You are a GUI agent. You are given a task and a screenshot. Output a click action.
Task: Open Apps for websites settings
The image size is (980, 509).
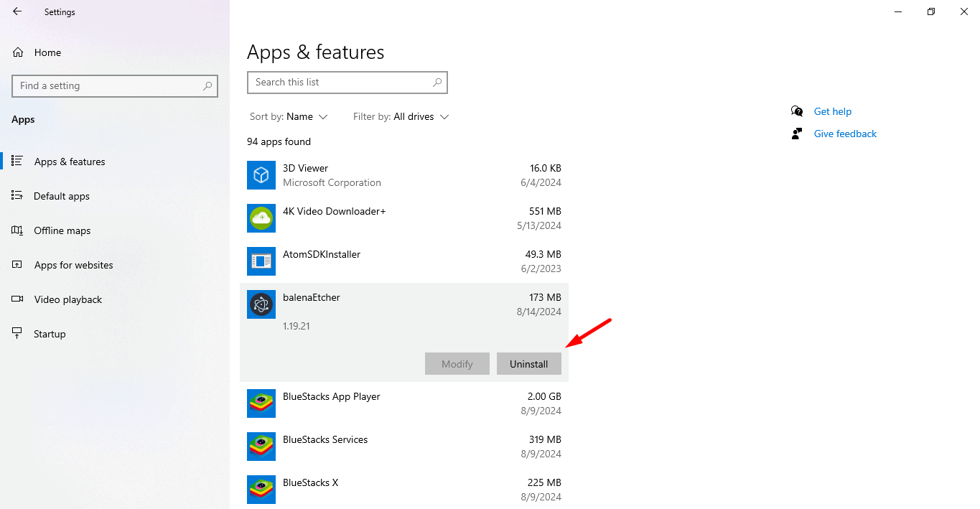(115, 265)
